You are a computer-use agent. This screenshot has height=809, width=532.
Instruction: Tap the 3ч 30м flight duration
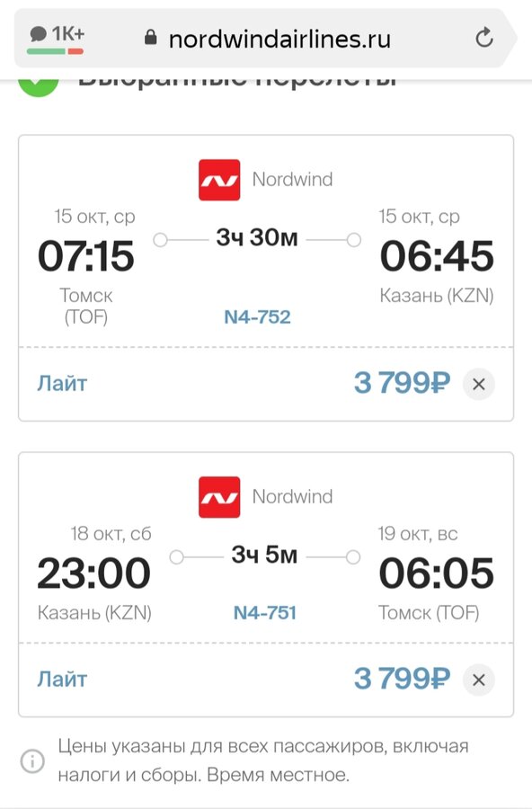click(257, 238)
